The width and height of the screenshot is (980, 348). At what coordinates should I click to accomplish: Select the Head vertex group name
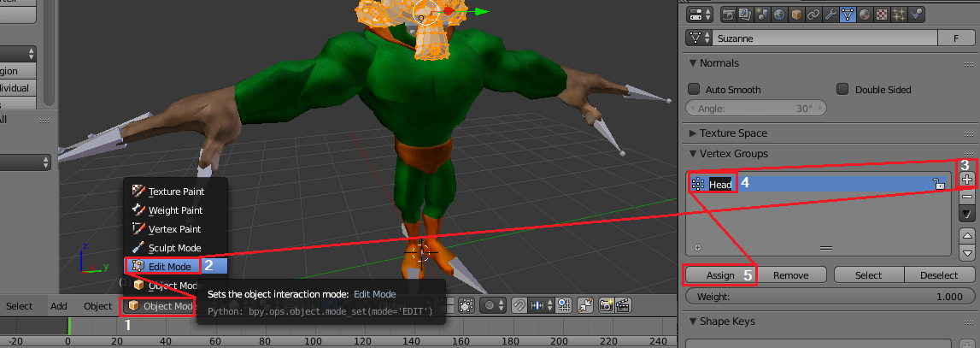coord(720,184)
